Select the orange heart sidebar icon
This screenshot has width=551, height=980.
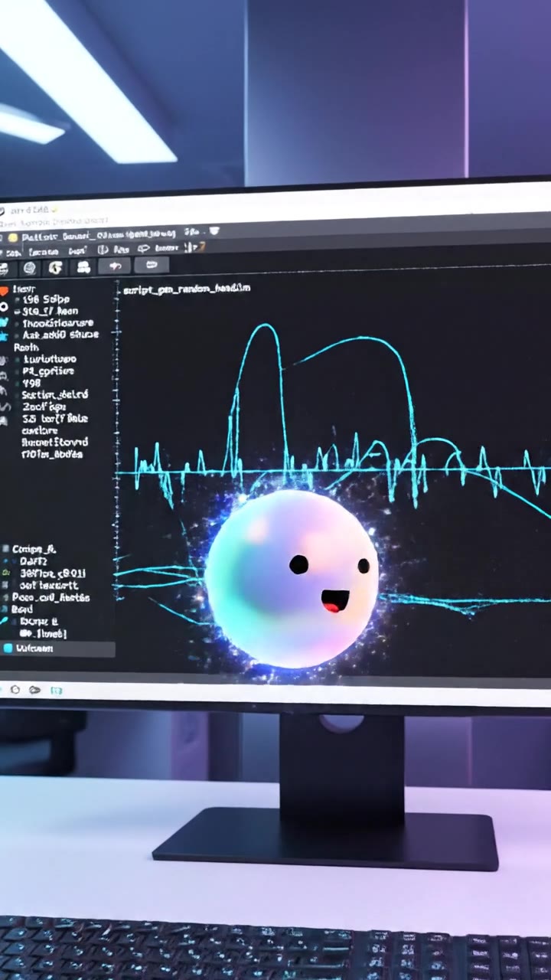click(x=4, y=291)
